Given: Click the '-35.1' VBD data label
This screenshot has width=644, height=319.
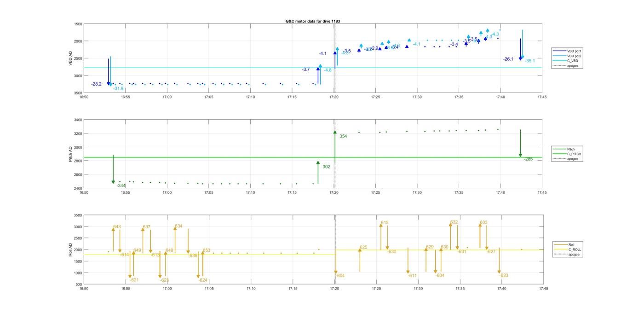Looking at the screenshot, I should click(x=530, y=61).
